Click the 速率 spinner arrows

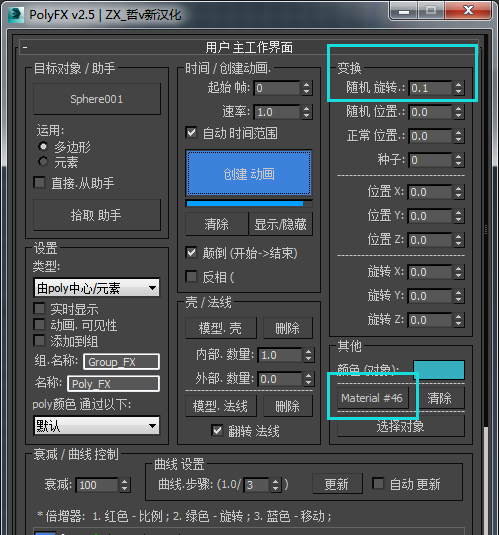(x=306, y=112)
